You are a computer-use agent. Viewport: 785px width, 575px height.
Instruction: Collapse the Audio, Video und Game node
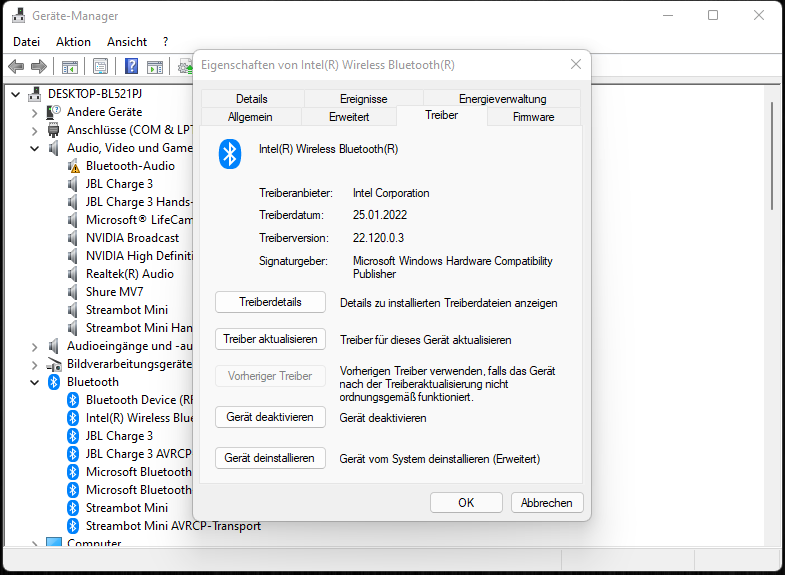coord(35,148)
